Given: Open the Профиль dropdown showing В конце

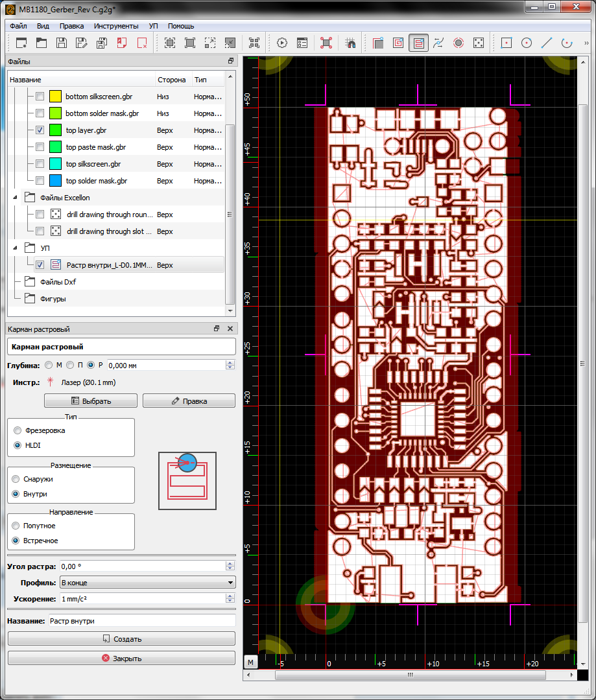Looking at the screenshot, I should pyautogui.click(x=147, y=583).
